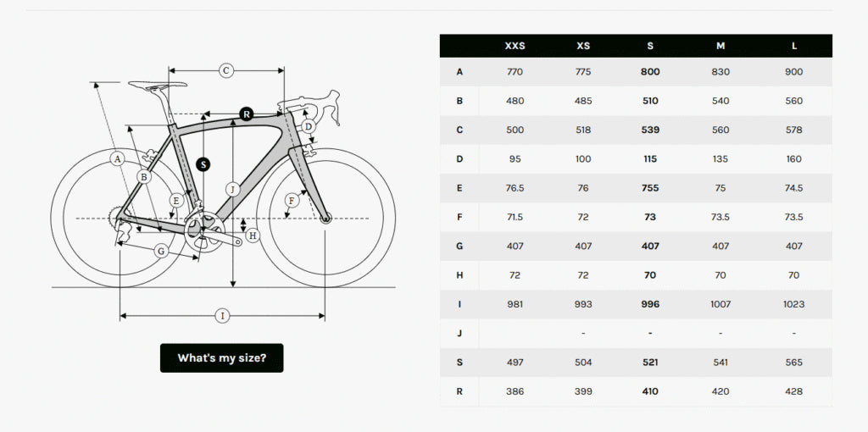Click the bold 800 value in row A
Image resolution: width=868 pixels, height=432 pixels.
coord(650,72)
